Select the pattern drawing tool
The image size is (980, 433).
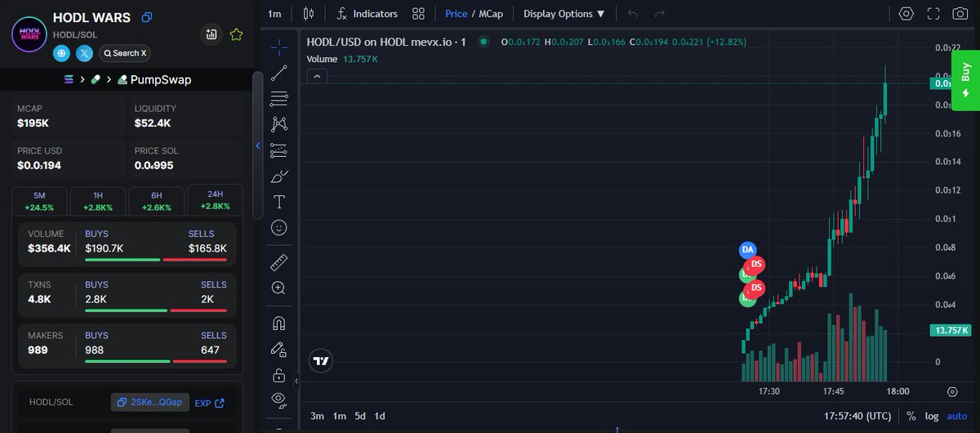[279, 124]
